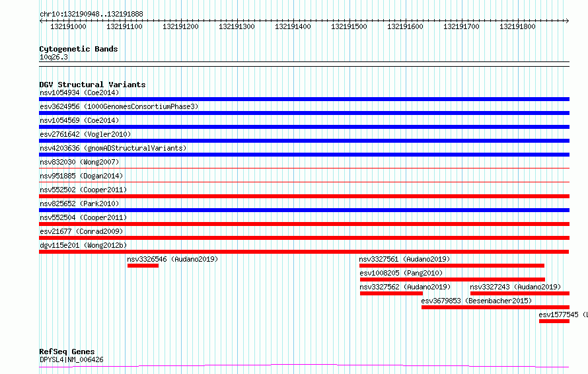Click ruler position 132191000
This screenshot has height=374, width=588.
pyautogui.click(x=68, y=26)
